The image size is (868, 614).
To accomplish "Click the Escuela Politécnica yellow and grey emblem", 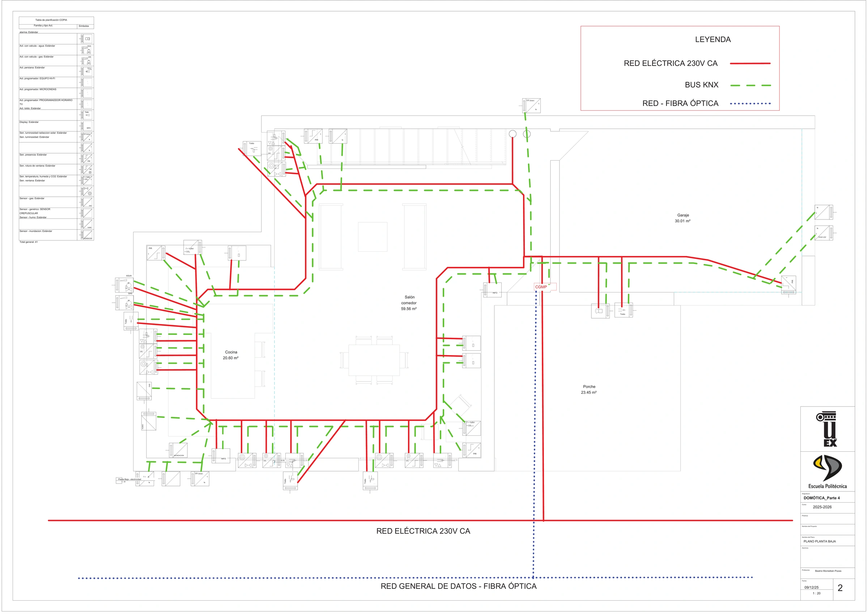I will click(x=827, y=468).
